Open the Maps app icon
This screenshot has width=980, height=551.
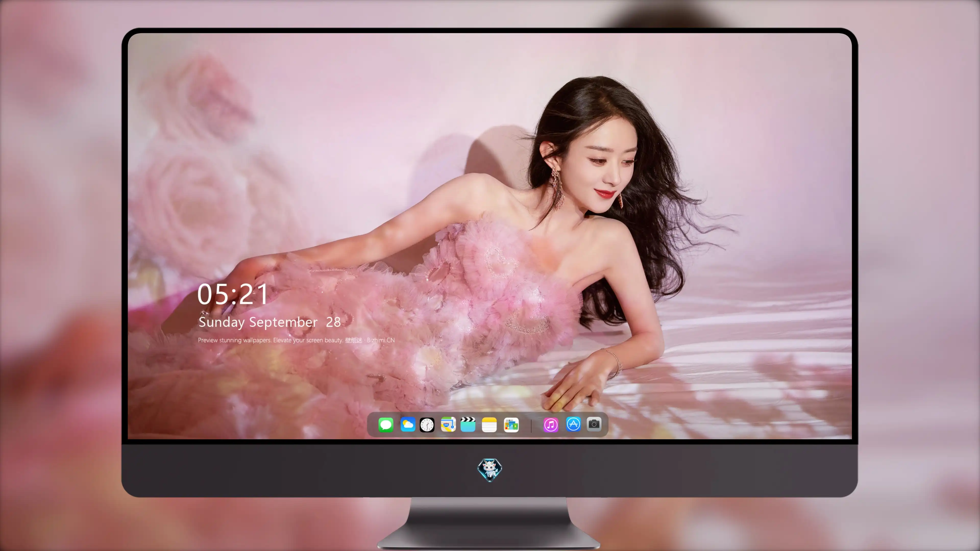click(x=448, y=424)
